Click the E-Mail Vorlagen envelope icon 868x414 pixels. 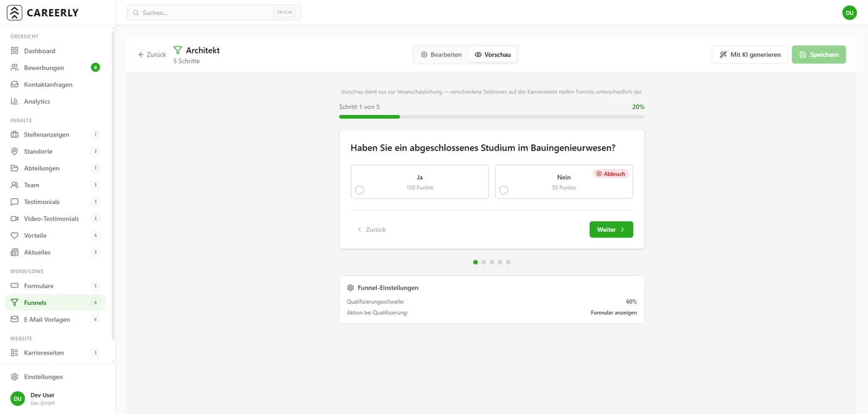click(x=15, y=319)
